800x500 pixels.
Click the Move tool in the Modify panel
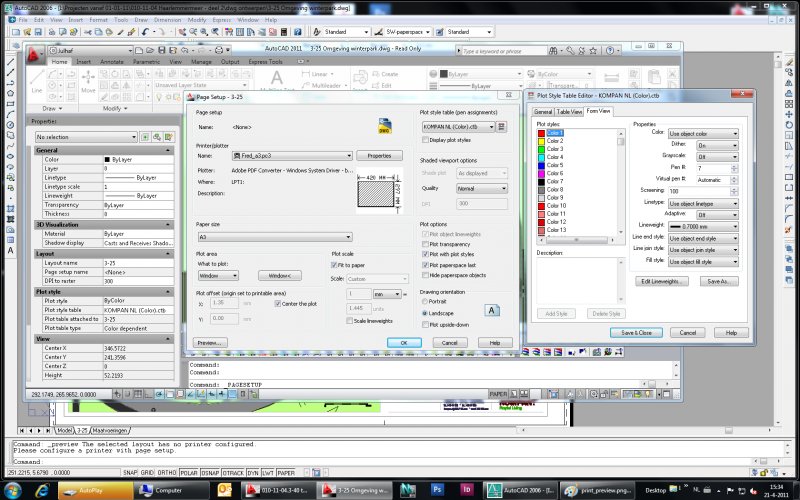coord(88,83)
